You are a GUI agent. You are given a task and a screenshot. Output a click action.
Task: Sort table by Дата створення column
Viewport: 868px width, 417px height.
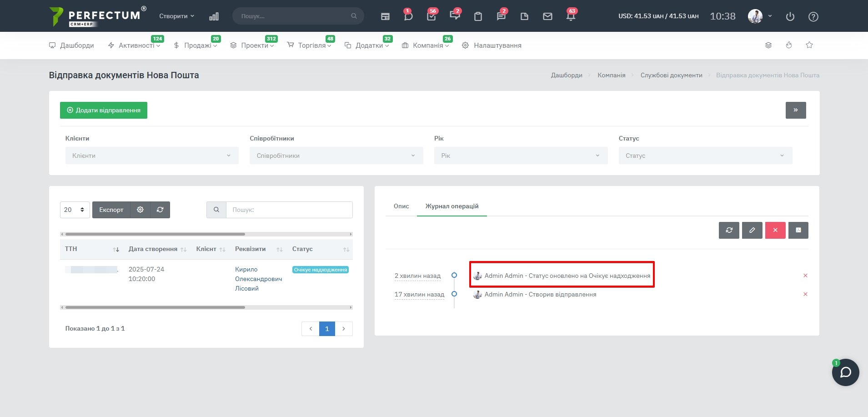click(157, 249)
